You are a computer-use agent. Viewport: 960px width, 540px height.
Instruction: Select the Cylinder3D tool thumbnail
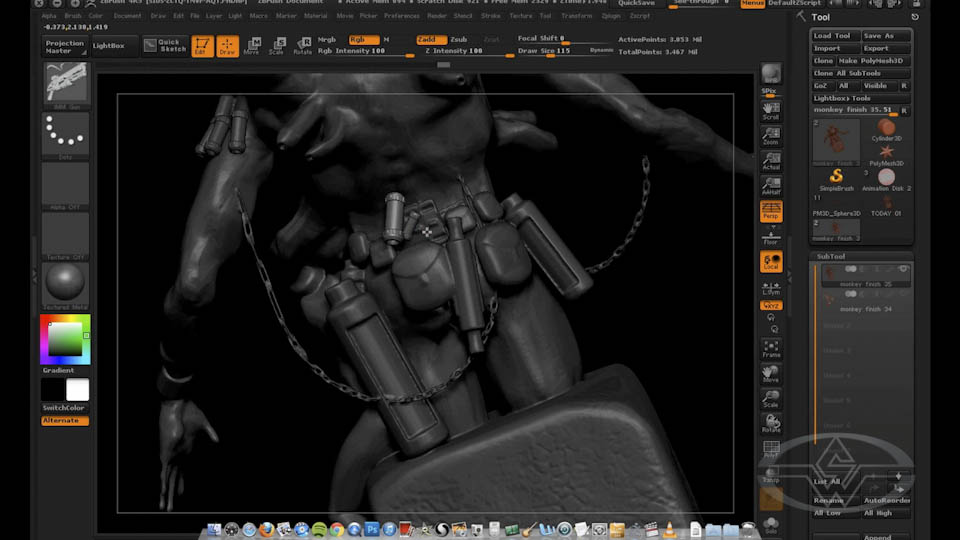tap(886, 130)
